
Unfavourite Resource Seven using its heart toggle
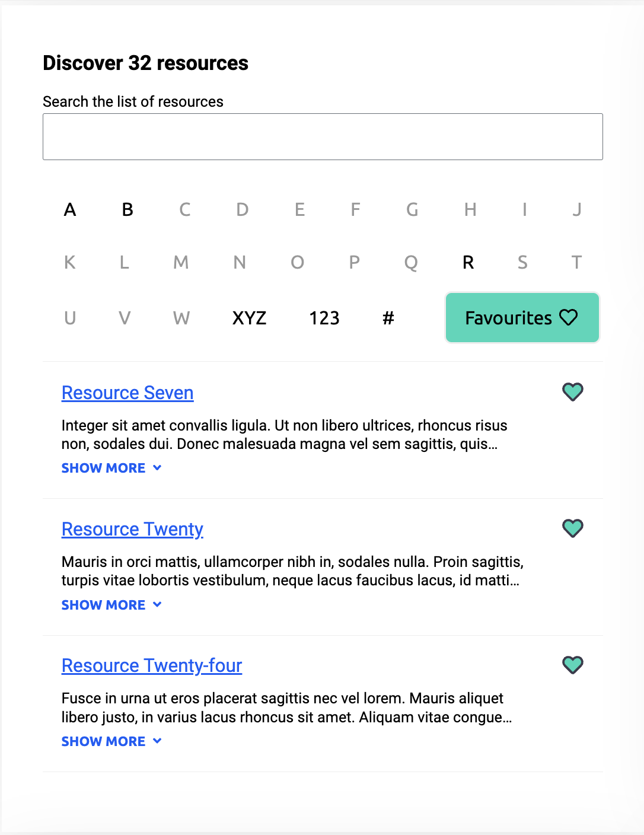click(x=572, y=392)
